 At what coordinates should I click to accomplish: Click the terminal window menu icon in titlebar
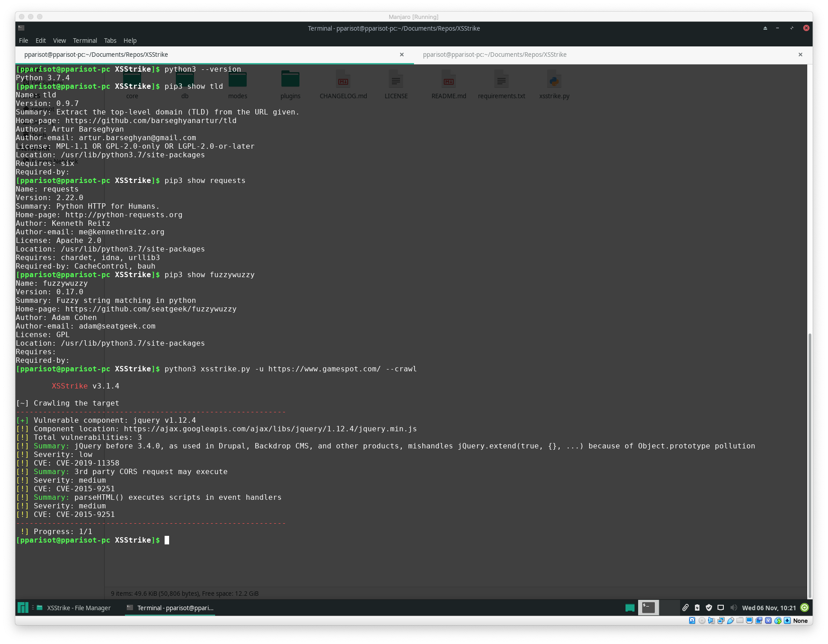click(21, 28)
